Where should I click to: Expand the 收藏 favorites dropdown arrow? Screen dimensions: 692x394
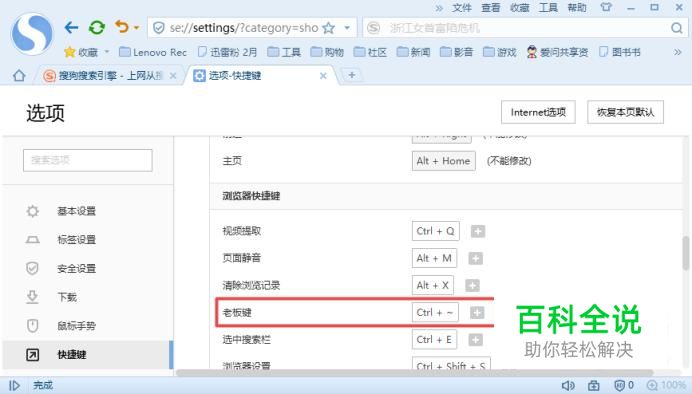click(107, 52)
